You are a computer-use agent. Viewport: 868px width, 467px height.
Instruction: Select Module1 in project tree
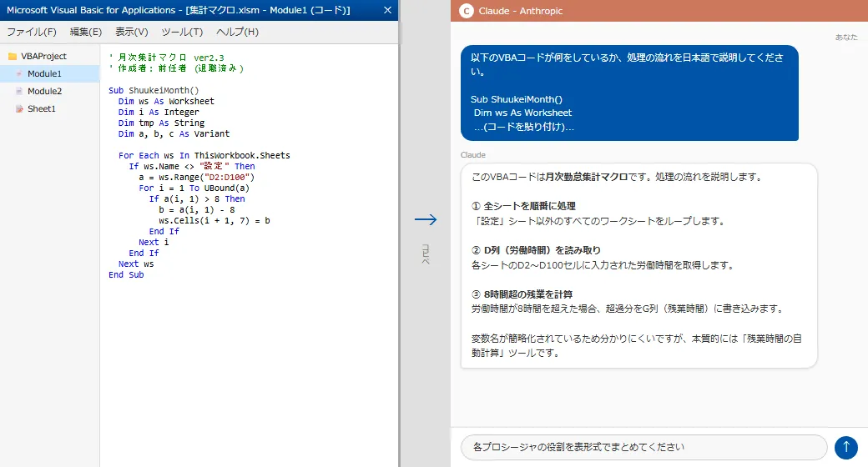coord(50,73)
